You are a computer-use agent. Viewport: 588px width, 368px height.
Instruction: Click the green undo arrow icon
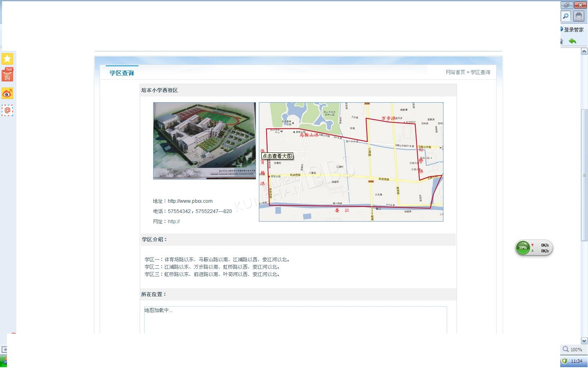coord(572,41)
